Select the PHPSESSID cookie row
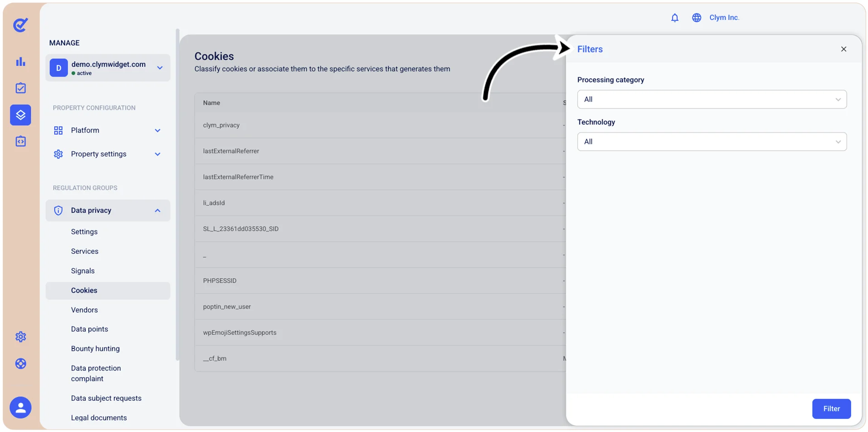 380,281
